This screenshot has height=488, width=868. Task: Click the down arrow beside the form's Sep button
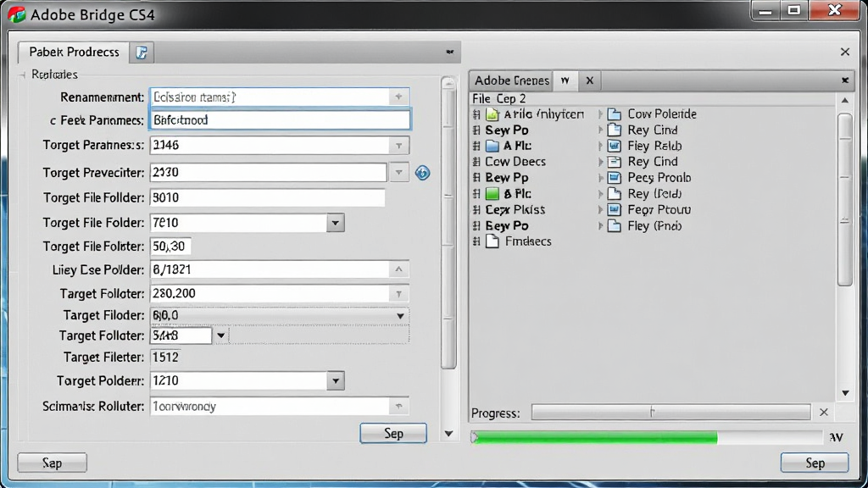[448, 434]
